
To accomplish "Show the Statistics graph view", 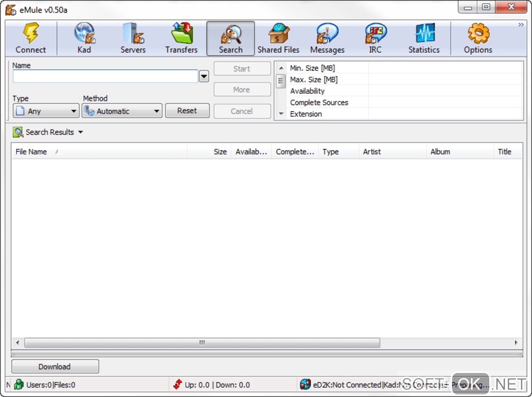I will pos(424,38).
